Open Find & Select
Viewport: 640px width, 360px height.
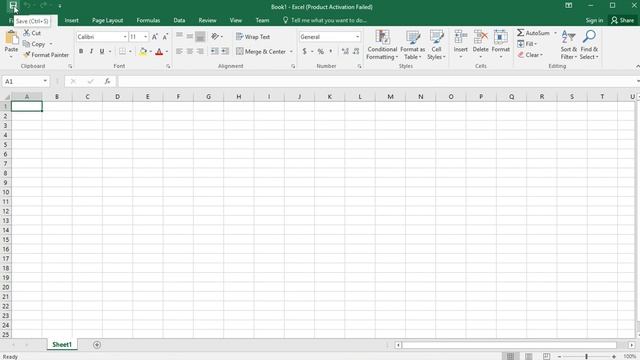[589, 45]
